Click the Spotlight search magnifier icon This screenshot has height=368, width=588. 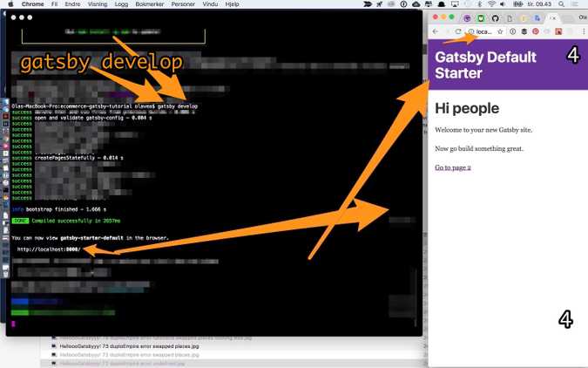pos(563,4)
